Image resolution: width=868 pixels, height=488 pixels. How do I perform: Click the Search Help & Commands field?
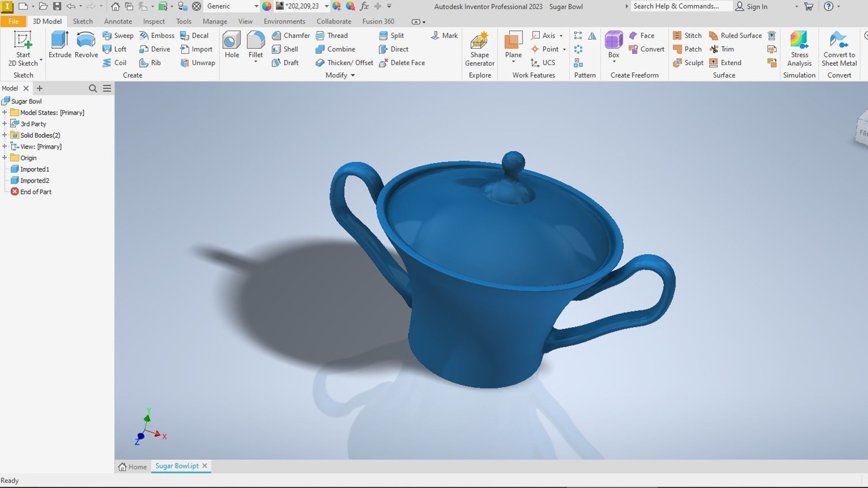pos(680,6)
